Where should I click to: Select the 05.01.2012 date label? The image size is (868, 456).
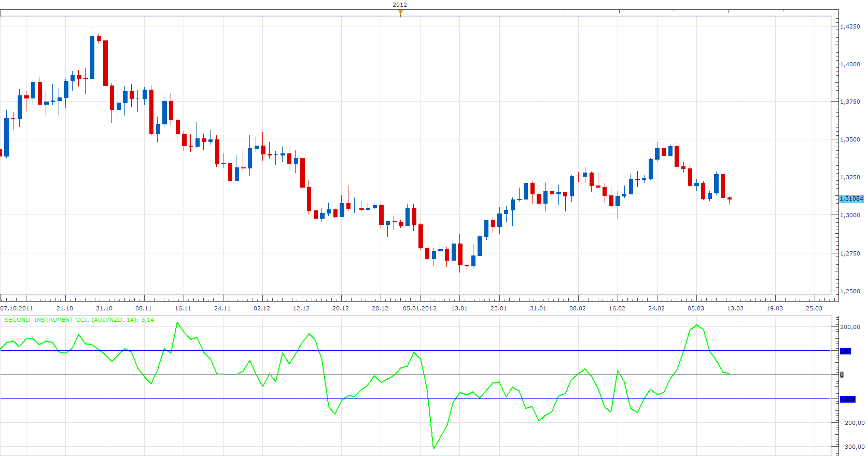(420, 308)
